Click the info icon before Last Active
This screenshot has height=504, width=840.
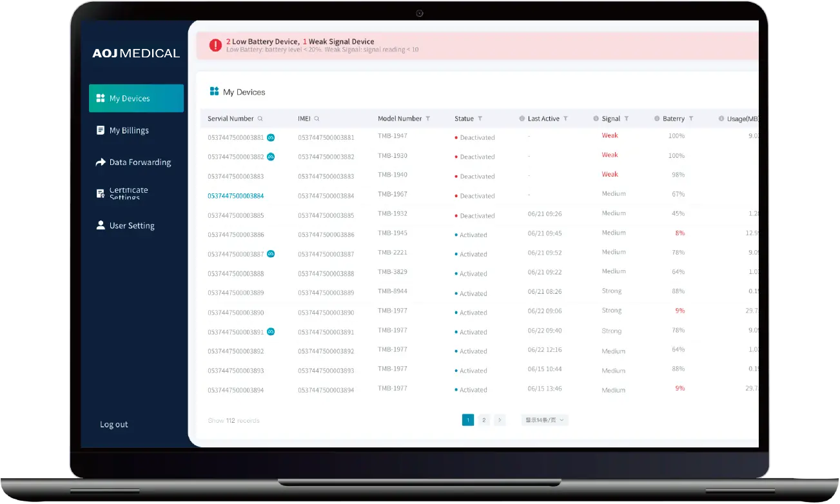(x=522, y=119)
